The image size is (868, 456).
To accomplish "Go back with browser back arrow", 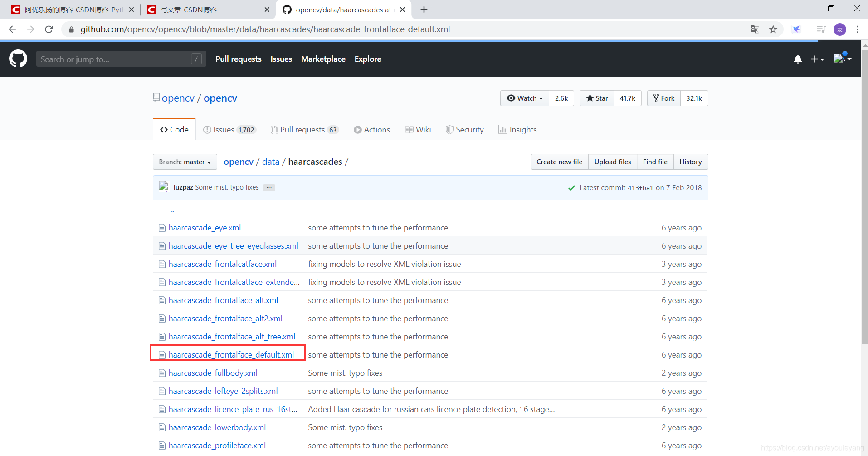I will pos(12,29).
